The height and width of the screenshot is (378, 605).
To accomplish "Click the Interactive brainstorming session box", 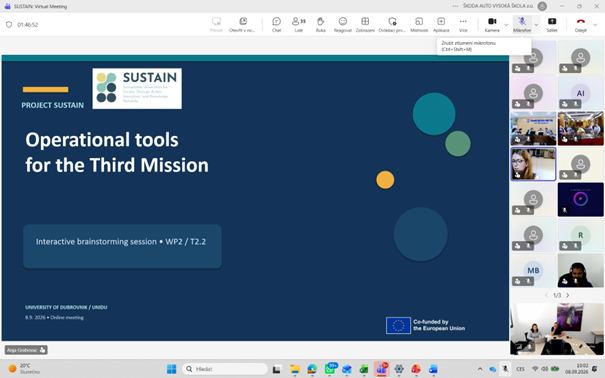I will [122, 246].
